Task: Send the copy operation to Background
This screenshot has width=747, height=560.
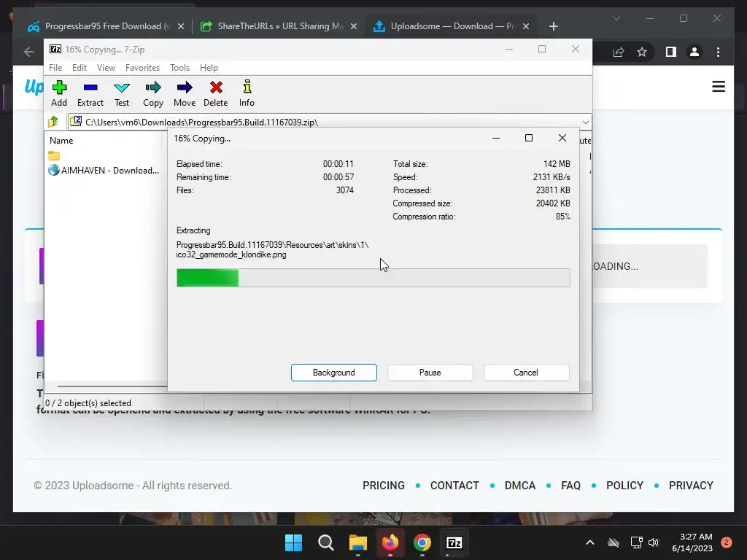Action: click(x=334, y=373)
